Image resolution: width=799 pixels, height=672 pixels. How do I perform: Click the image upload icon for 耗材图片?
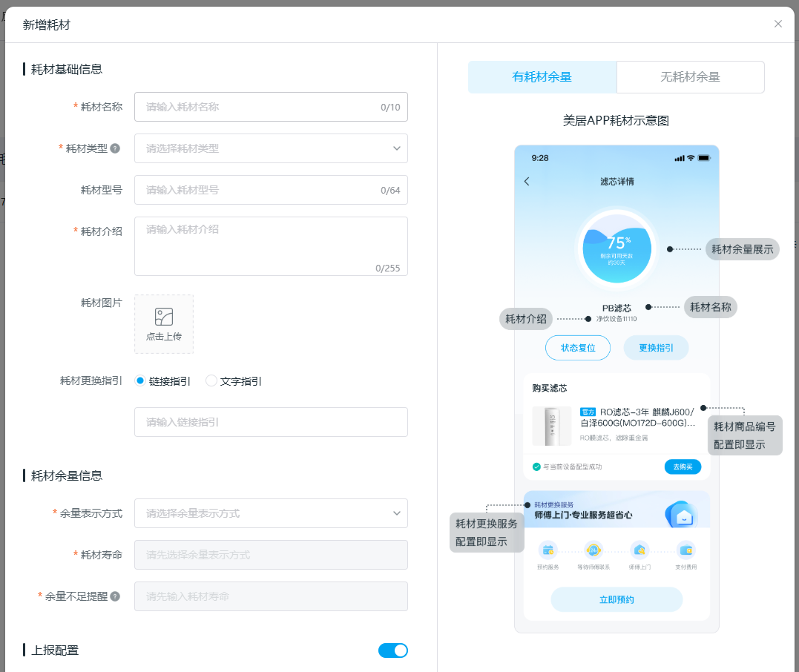(x=163, y=317)
